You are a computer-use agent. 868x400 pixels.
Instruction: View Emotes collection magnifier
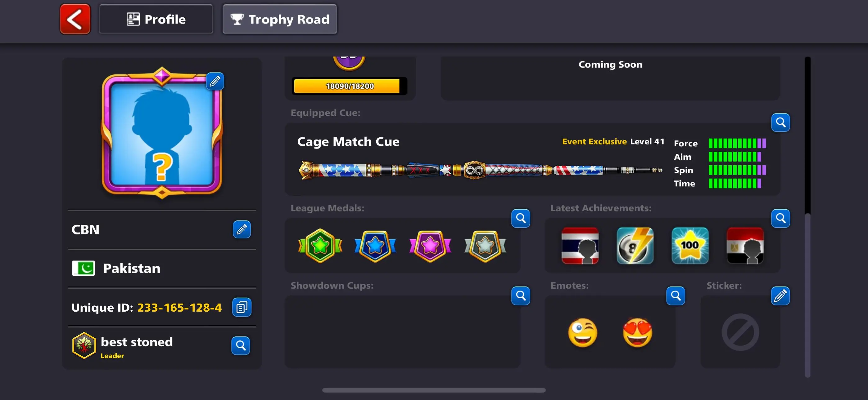click(676, 296)
